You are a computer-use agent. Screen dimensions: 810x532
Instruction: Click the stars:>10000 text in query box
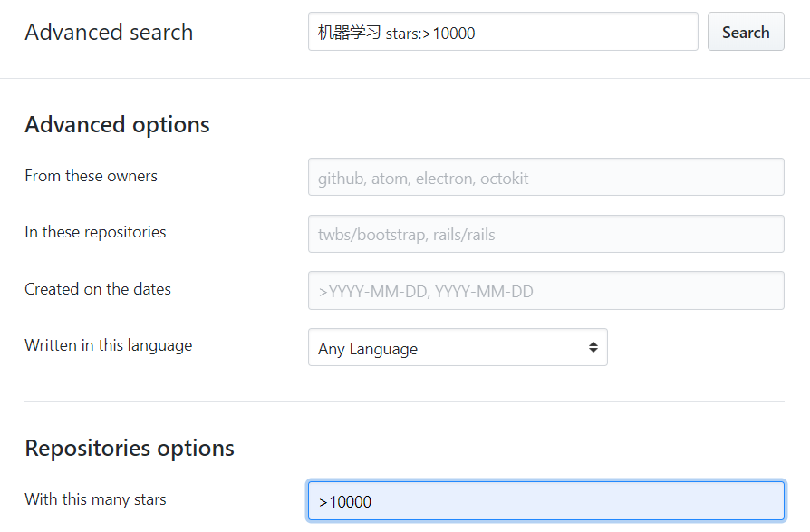tap(430, 34)
